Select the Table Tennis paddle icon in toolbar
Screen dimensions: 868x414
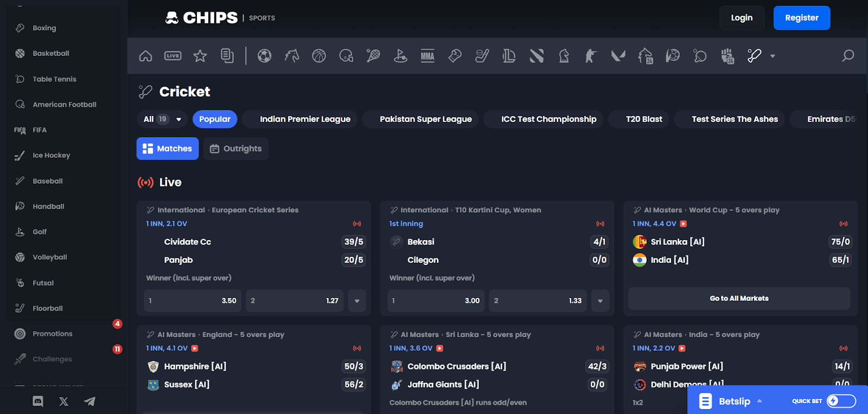click(700, 56)
